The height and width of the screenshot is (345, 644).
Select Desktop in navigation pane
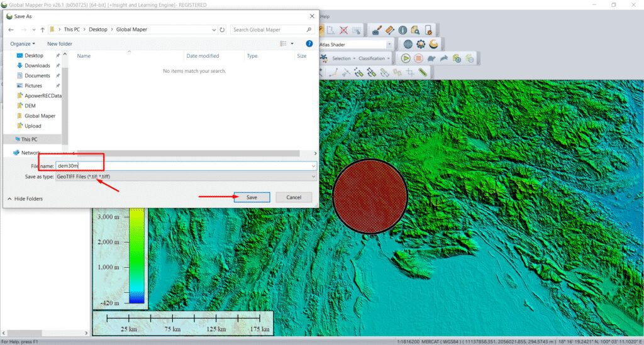coord(34,55)
